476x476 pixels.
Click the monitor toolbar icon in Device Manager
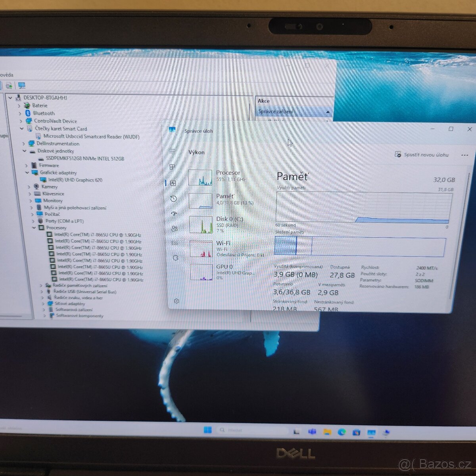[22, 84]
